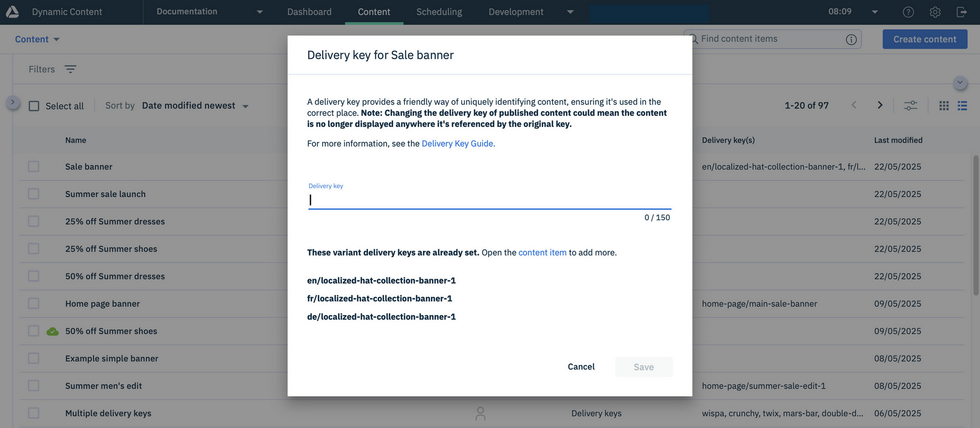The width and height of the screenshot is (980, 428).
Task: Click the Find content items search box
Action: [771, 39]
